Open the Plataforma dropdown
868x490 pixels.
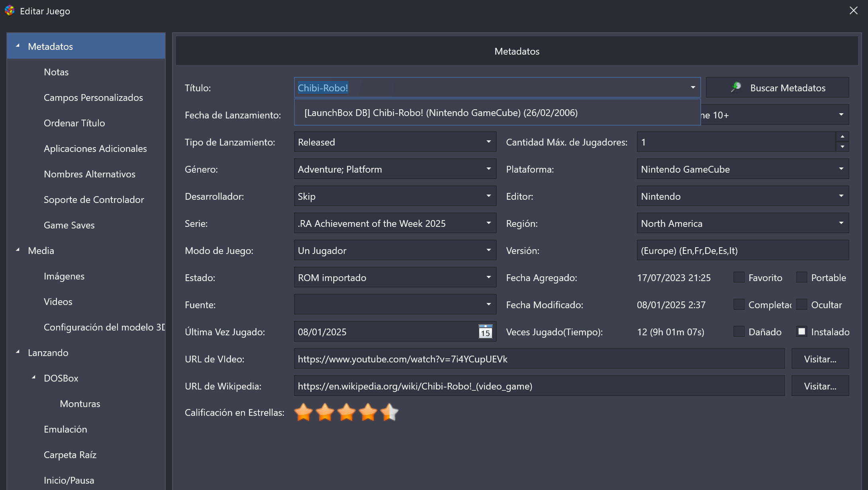841,169
